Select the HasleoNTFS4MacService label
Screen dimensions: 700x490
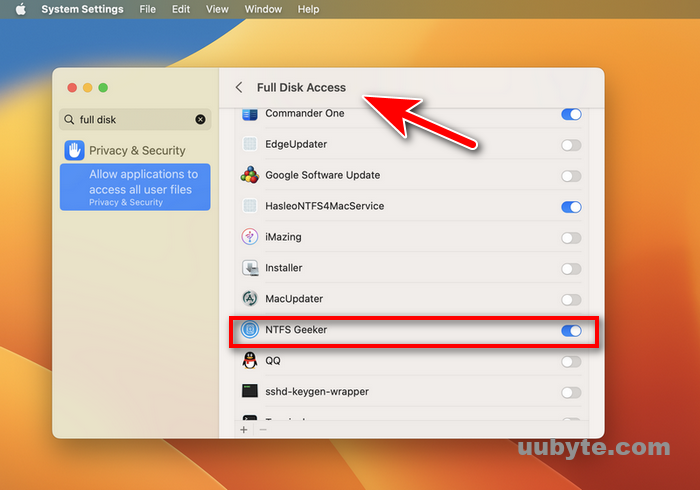click(325, 206)
